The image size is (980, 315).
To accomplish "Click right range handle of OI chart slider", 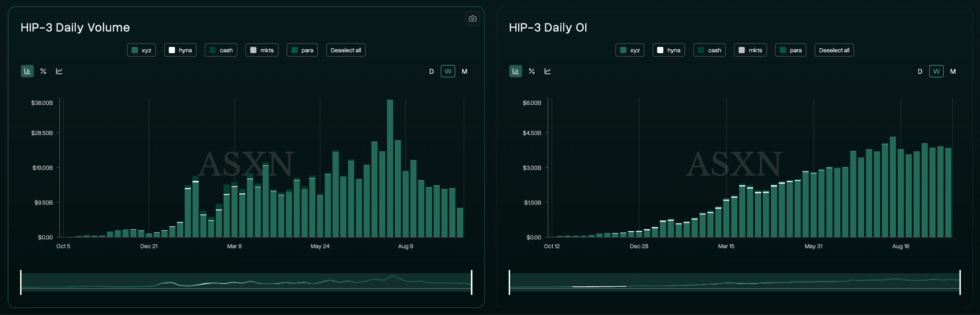I will (960, 282).
